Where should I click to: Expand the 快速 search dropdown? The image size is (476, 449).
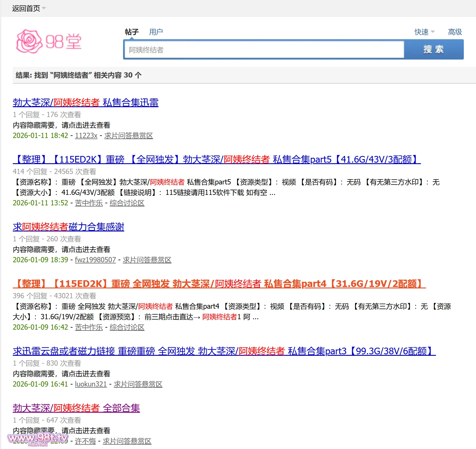tap(432, 32)
